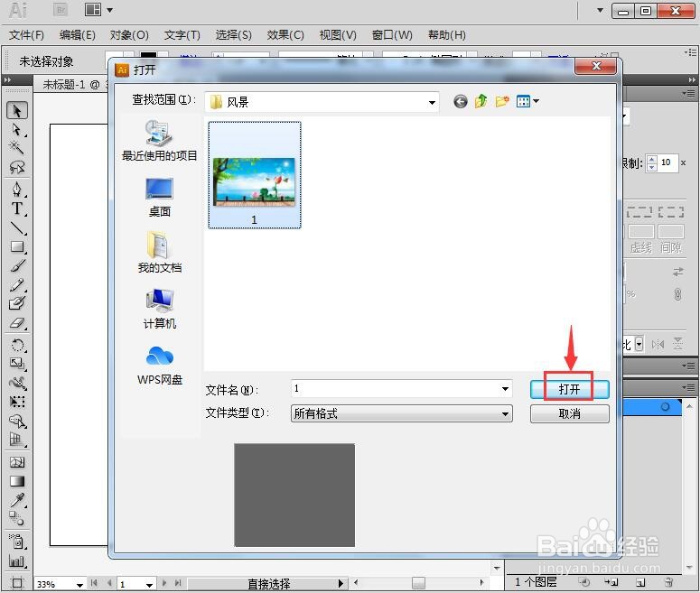
Task: Open the workspace switcher dropdown arrow
Action: tap(600, 10)
